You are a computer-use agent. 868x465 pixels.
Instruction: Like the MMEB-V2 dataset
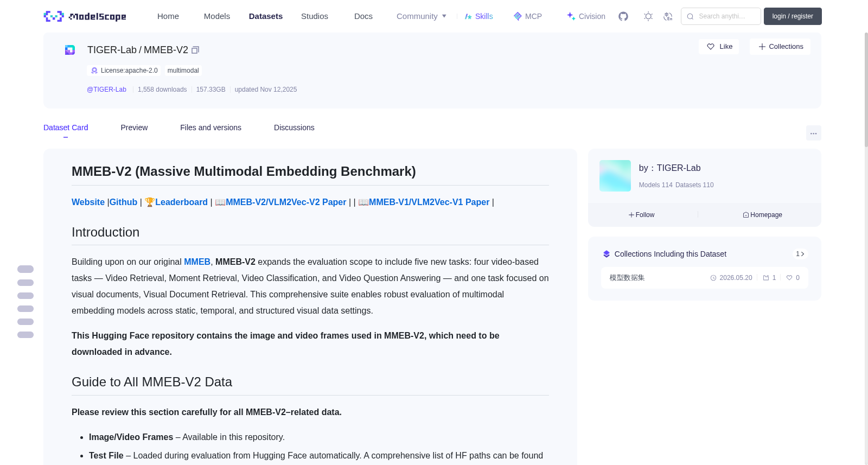[719, 47]
